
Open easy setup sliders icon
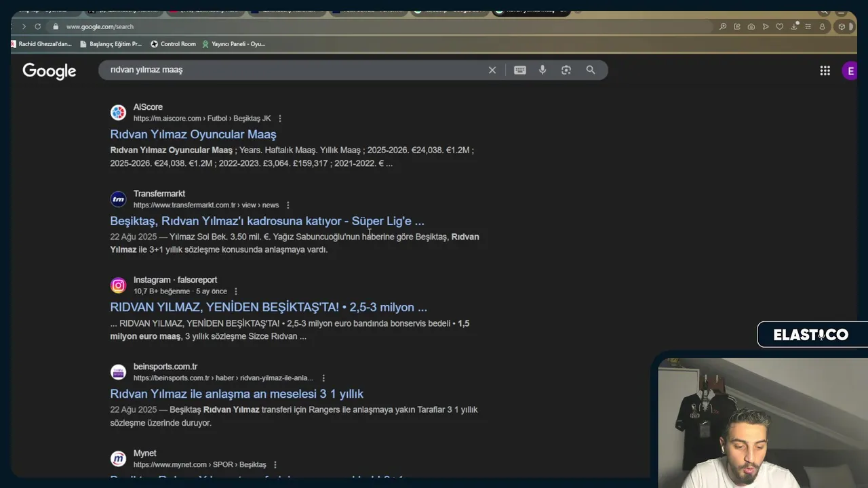(x=808, y=26)
